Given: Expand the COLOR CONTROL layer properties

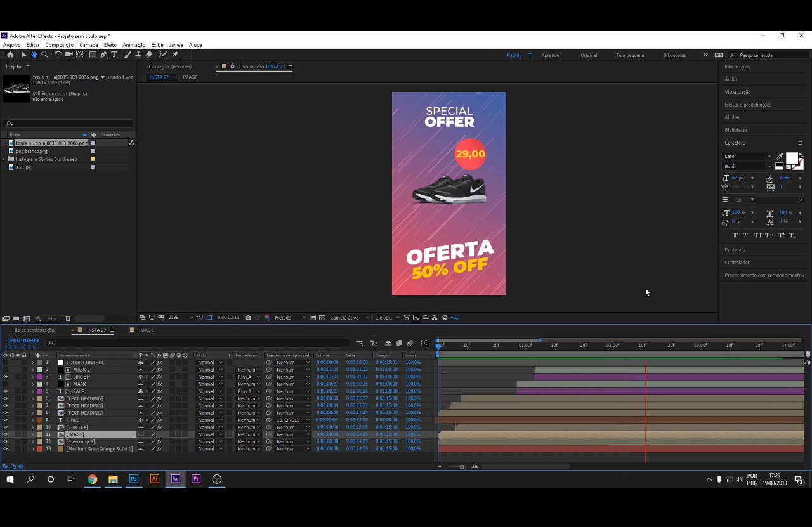Looking at the screenshot, I should pyautogui.click(x=32, y=363).
